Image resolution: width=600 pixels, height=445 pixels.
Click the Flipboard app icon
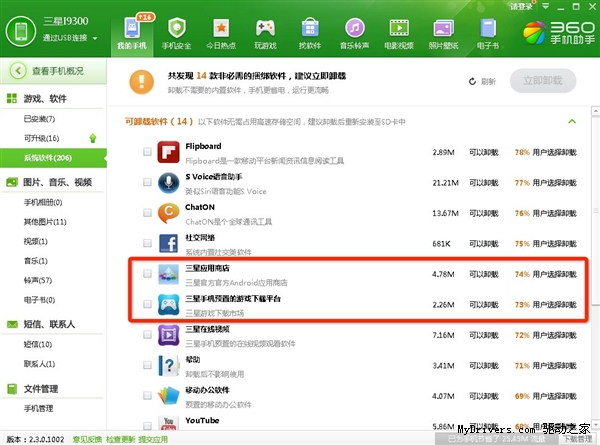(x=168, y=152)
